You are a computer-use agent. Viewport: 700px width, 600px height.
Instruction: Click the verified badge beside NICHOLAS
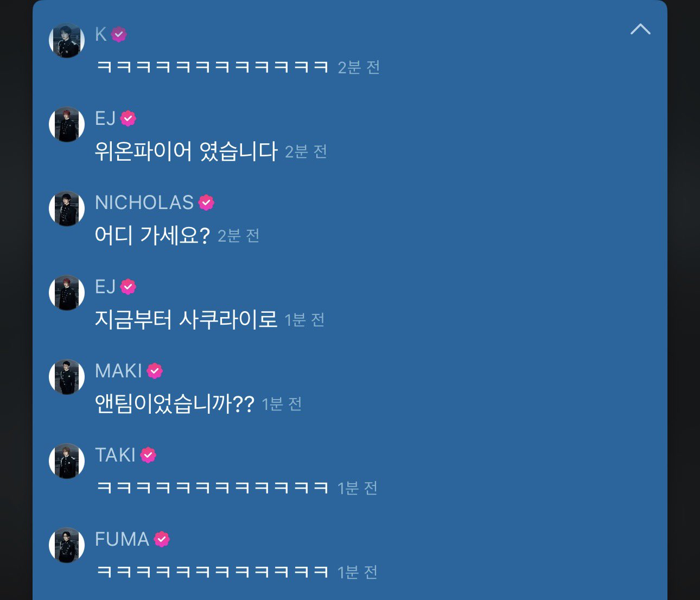[206, 203]
